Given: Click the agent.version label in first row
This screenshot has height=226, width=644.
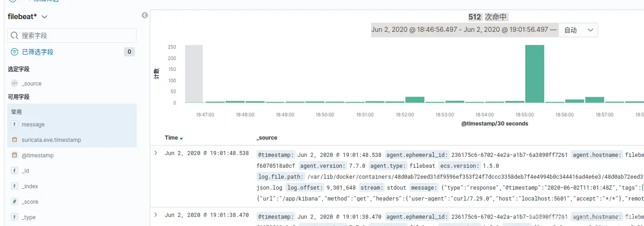Looking at the screenshot, I should point(323,166).
